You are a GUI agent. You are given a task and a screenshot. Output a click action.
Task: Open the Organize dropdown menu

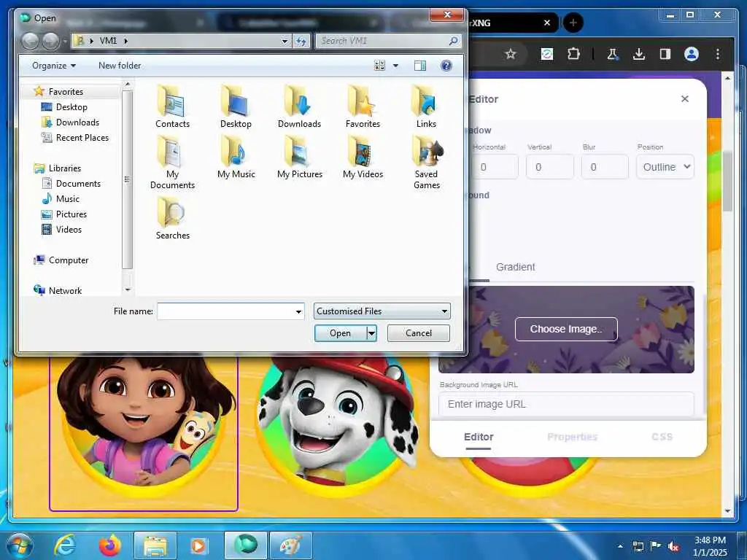(54, 66)
